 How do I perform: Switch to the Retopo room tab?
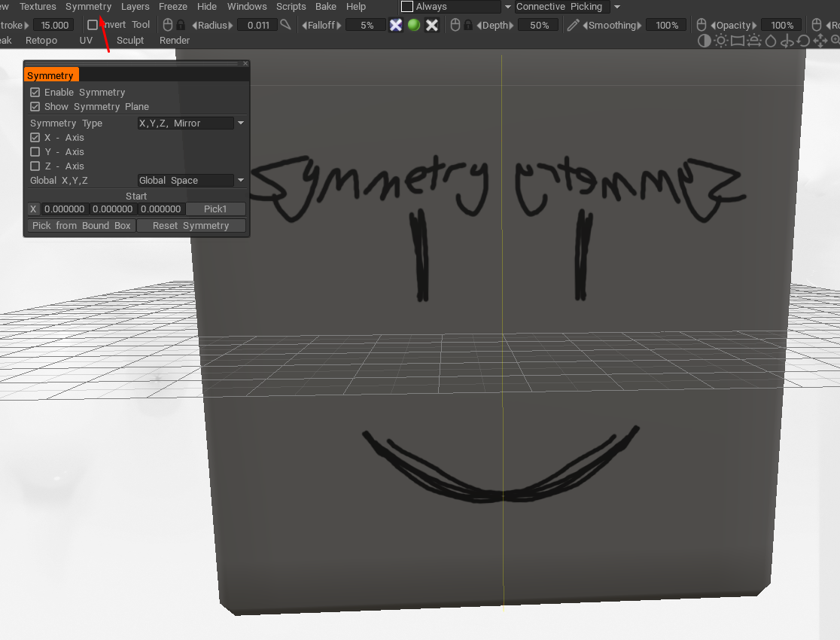point(41,40)
